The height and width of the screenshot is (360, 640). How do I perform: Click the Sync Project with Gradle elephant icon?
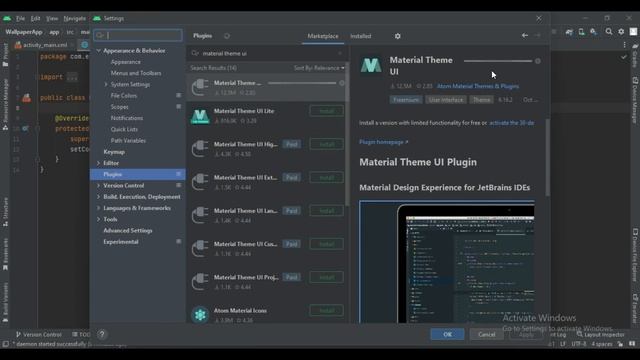point(569,31)
